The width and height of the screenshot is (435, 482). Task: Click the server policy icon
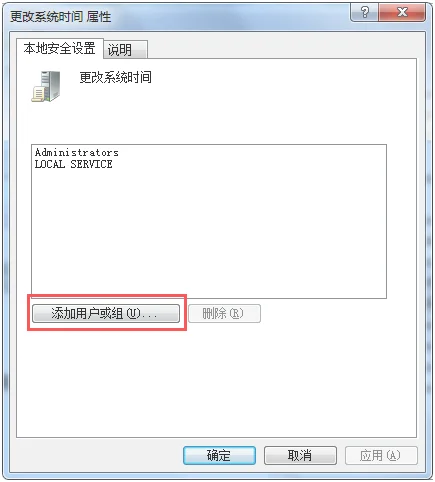46,86
